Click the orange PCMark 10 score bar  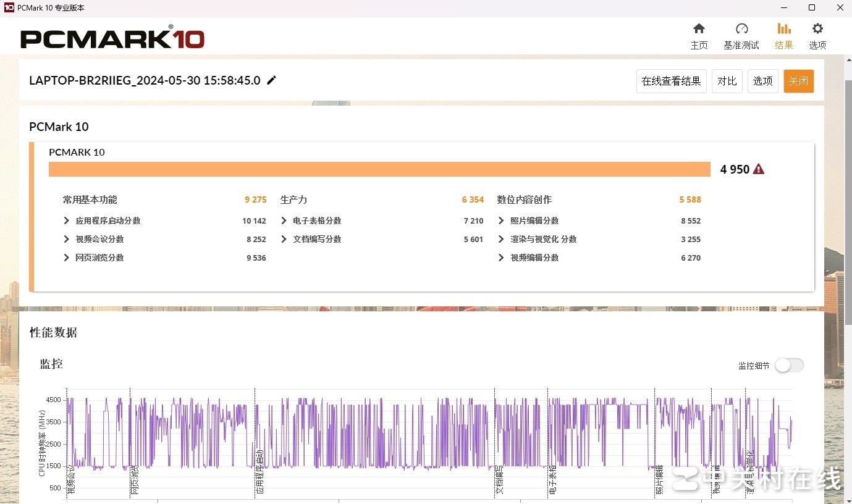(379, 169)
